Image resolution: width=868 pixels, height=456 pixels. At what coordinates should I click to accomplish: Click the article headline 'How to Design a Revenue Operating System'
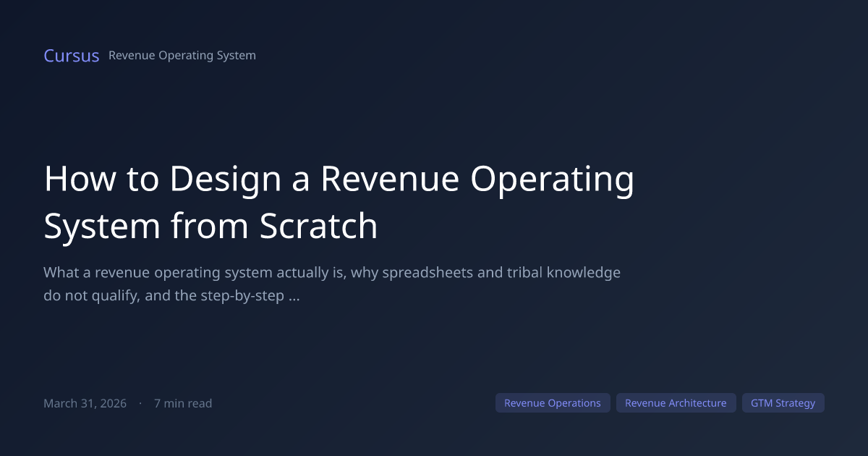(339, 203)
